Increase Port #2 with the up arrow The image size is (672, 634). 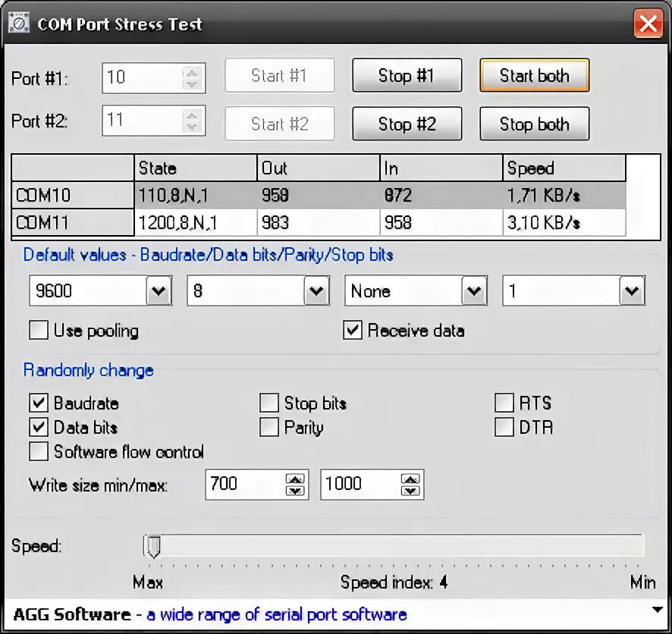(x=192, y=115)
